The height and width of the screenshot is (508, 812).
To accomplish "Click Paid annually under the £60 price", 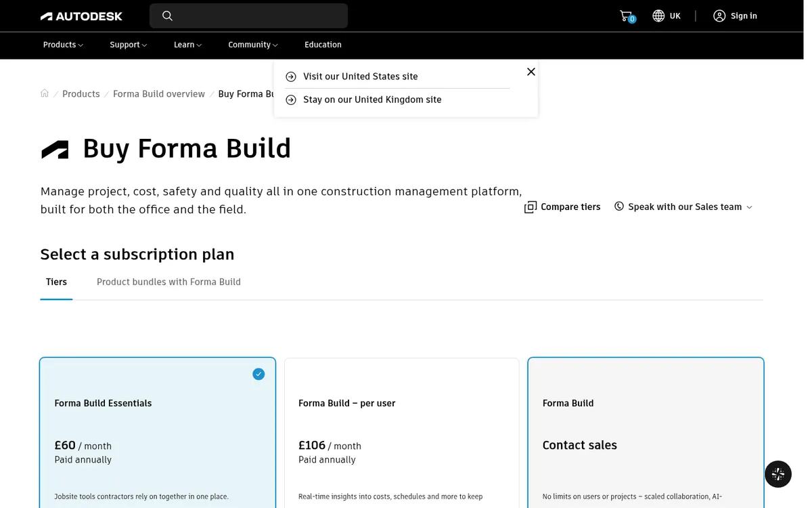I will tap(83, 459).
